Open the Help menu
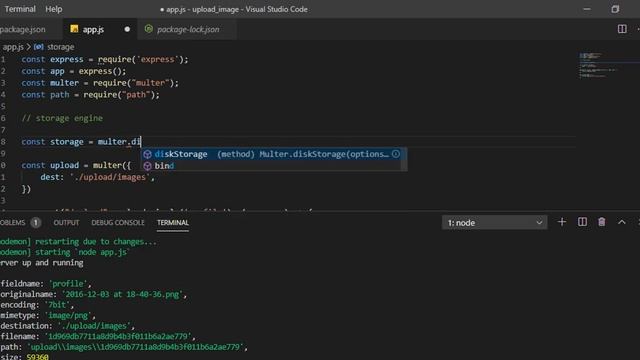 point(53,9)
